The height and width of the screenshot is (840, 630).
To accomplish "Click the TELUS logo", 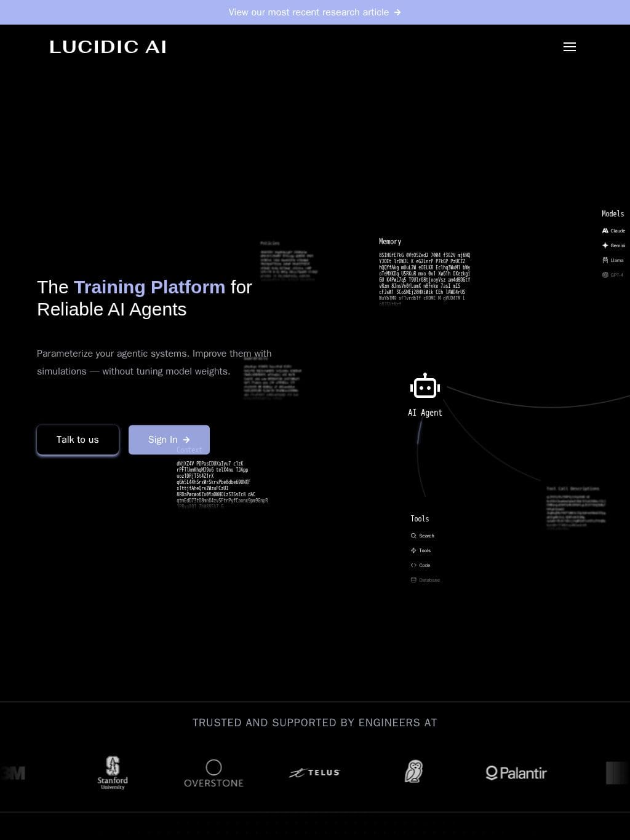I will tap(314, 772).
